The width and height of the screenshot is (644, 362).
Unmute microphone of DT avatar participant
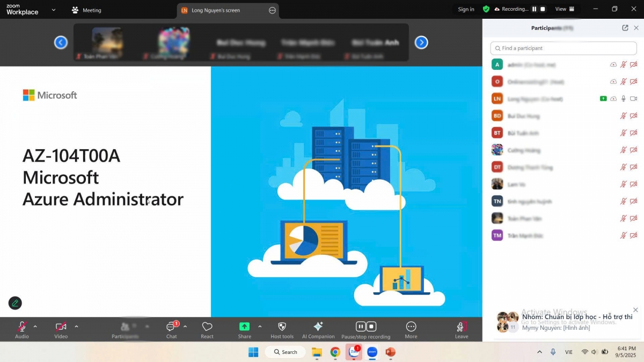click(x=624, y=167)
